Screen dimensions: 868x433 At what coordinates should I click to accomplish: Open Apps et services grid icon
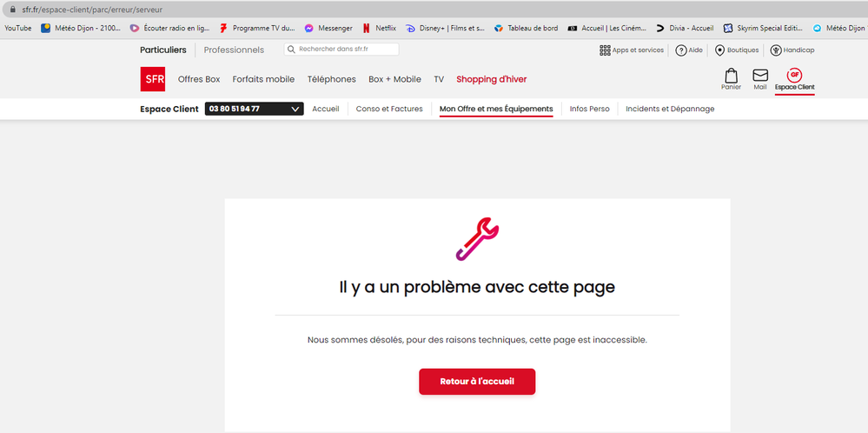coord(605,50)
